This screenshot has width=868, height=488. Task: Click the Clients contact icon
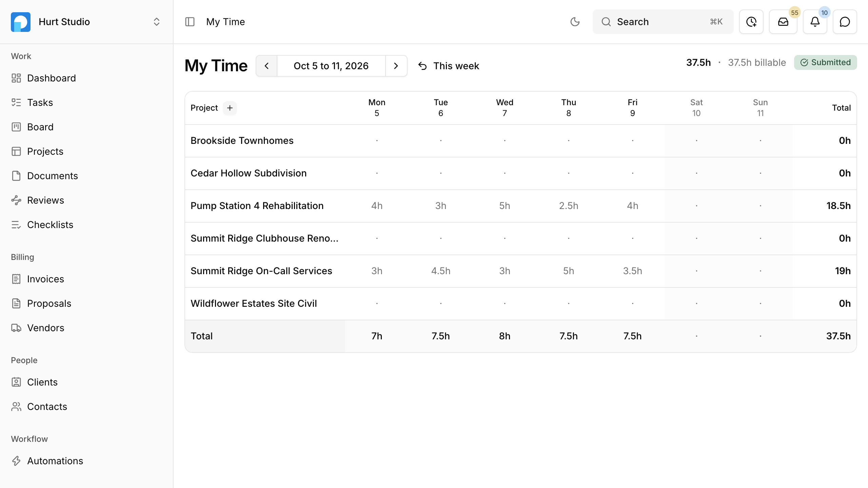click(x=16, y=382)
